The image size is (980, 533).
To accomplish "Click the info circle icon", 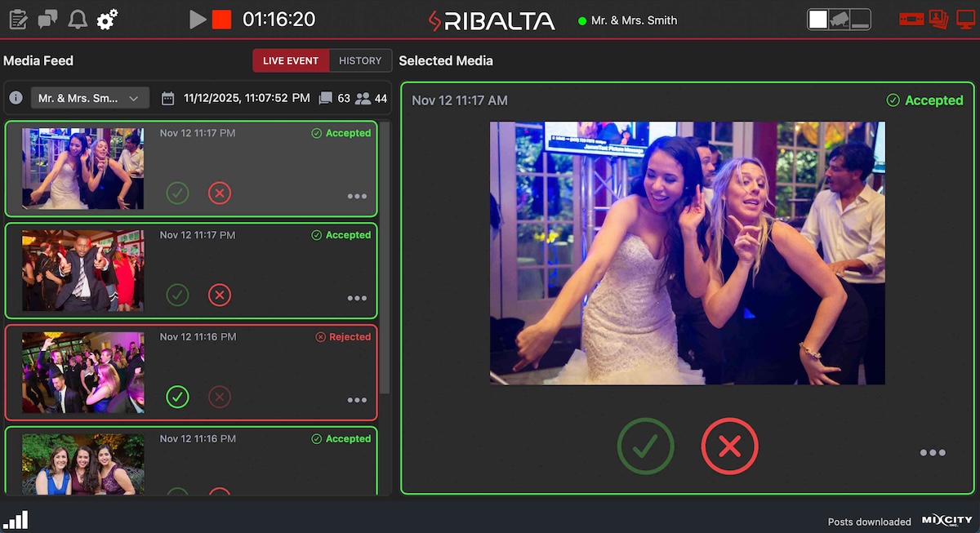I will [x=16, y=98].
